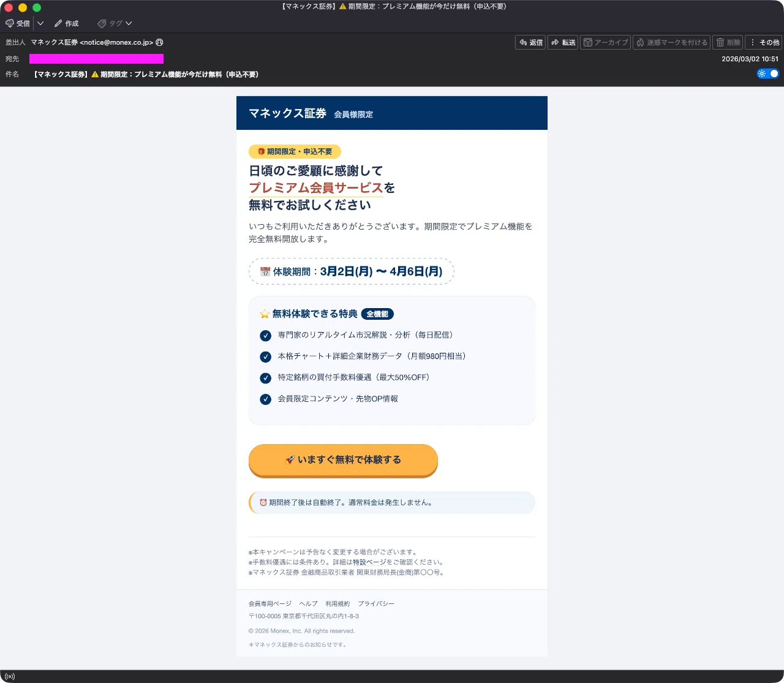The image size is (784, 683).
Task: Click the connection status icon in status bar
Action: click(x=9, y=676)
